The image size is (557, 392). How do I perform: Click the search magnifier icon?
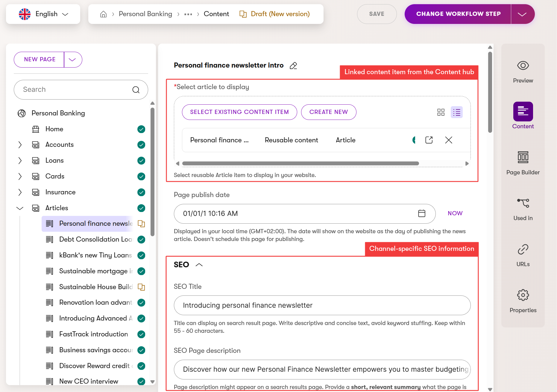(136, 90)
